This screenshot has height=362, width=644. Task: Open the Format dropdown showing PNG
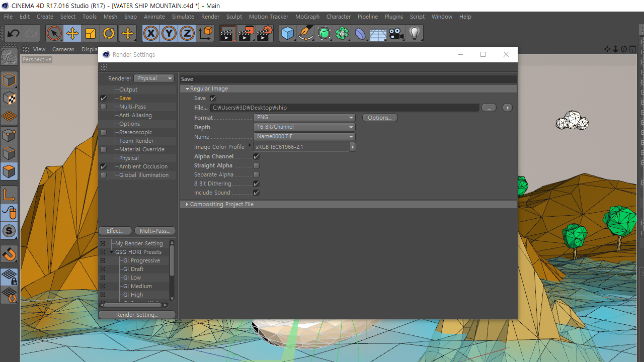(x=304, y=117)
